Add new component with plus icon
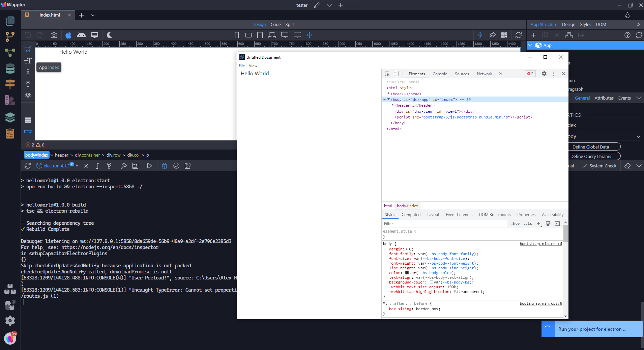 pyautogui.click(x=534, y=35)
